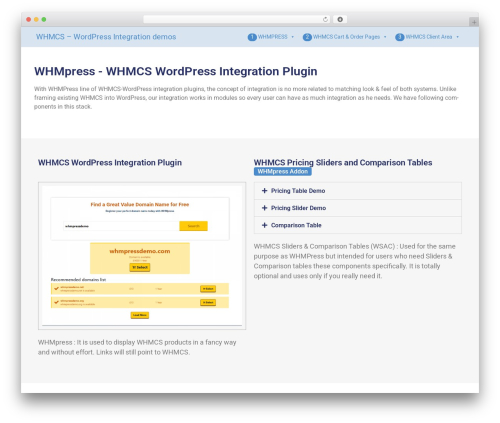Viewport: 500px width, 423px height.
Task: Click the green maximize window button
Action: (x=44, y=19)
